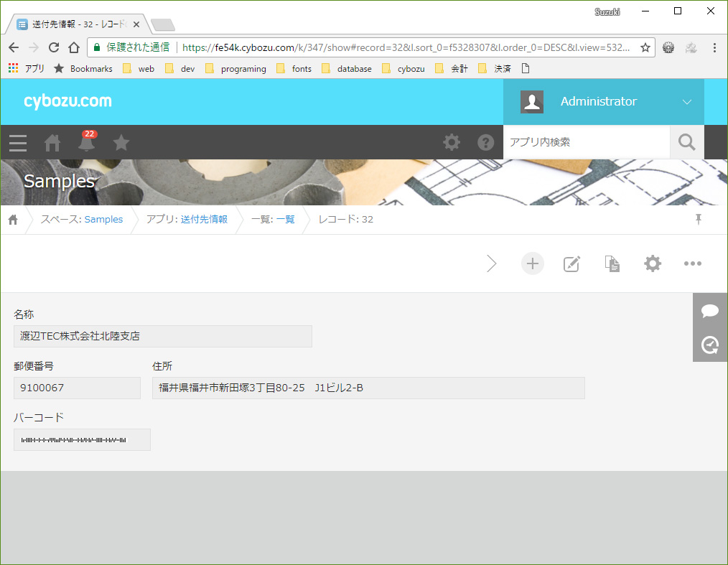Open Chrome's three-dot menu
728x565 pixels.
(x=714, y=47)
